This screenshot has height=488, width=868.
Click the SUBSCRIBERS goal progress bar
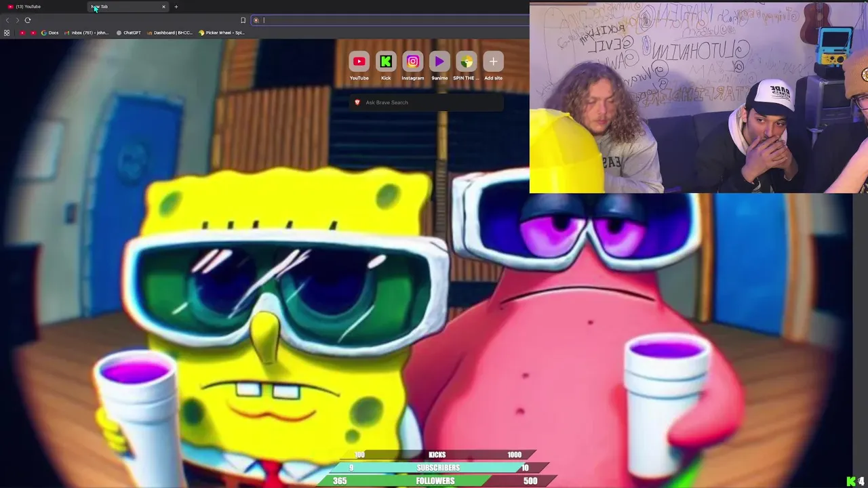[x=438, y=468]
